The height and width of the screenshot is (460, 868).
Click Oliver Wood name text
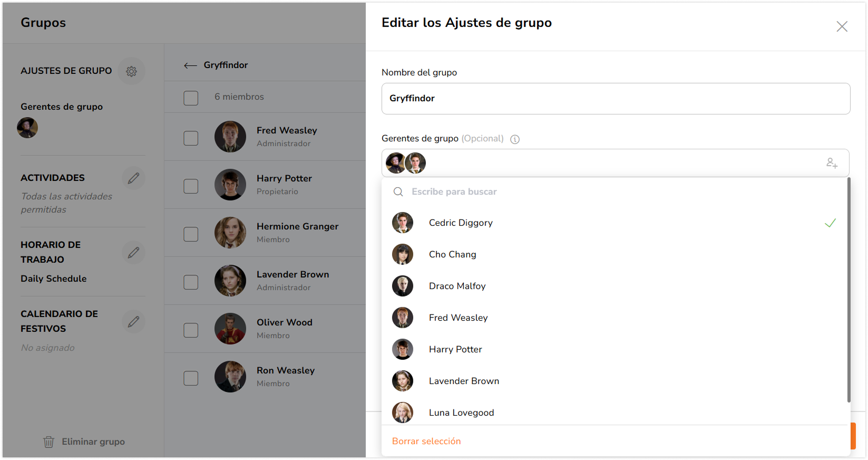pyautogui.click(x=285, y=322)
